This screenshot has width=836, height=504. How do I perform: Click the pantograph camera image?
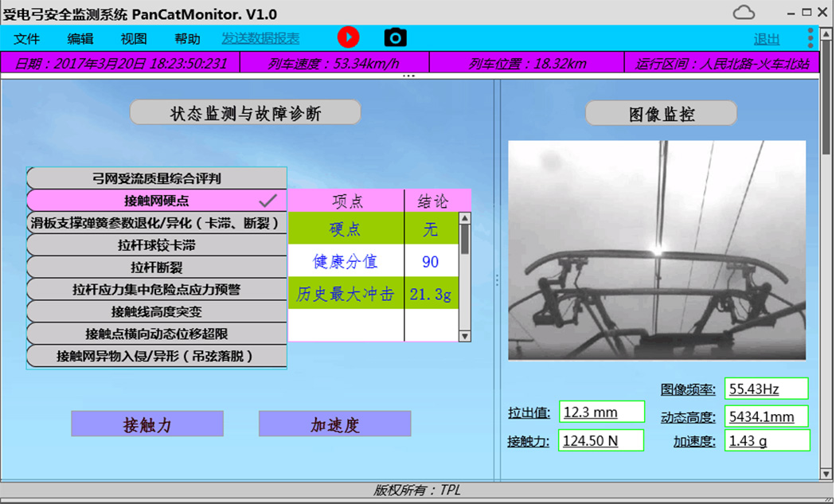657,250
